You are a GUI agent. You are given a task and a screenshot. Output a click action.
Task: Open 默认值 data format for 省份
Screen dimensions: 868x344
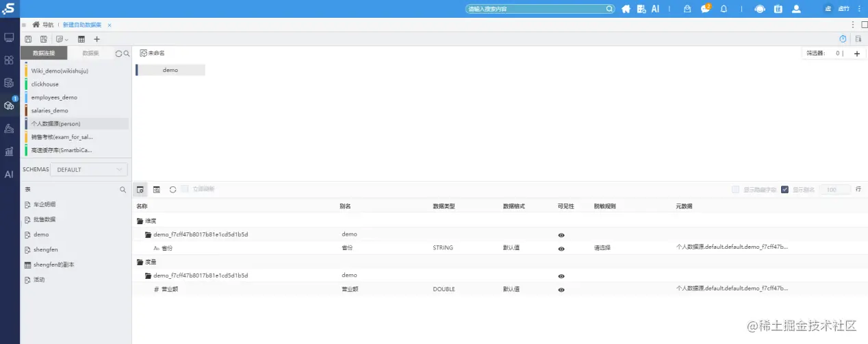[x=511, y=248]
